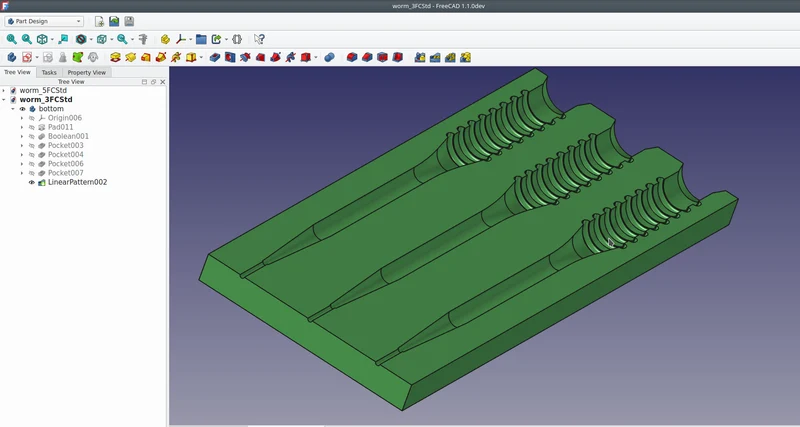
Task: Activate the What's This help cursor
Action: coord(259,39)
